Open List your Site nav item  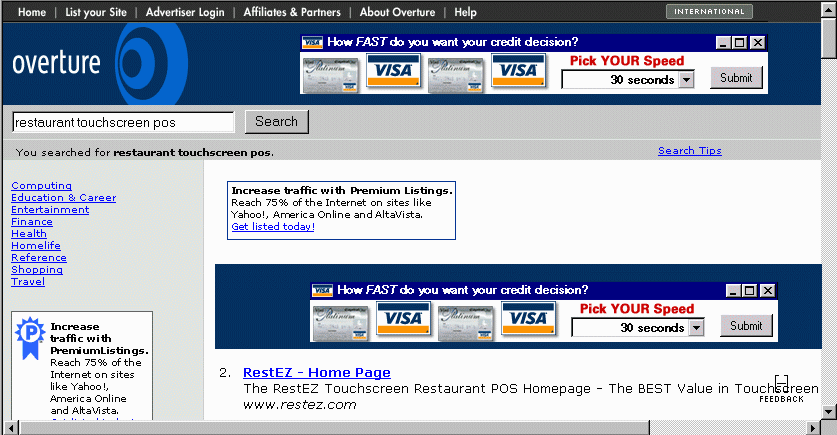point(96,12)
